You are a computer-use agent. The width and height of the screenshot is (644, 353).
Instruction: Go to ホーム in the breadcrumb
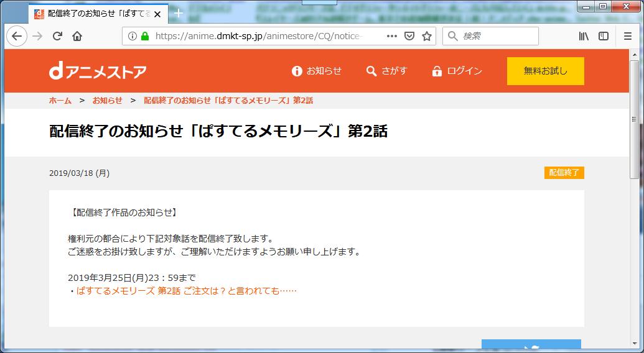pos(60,101)
